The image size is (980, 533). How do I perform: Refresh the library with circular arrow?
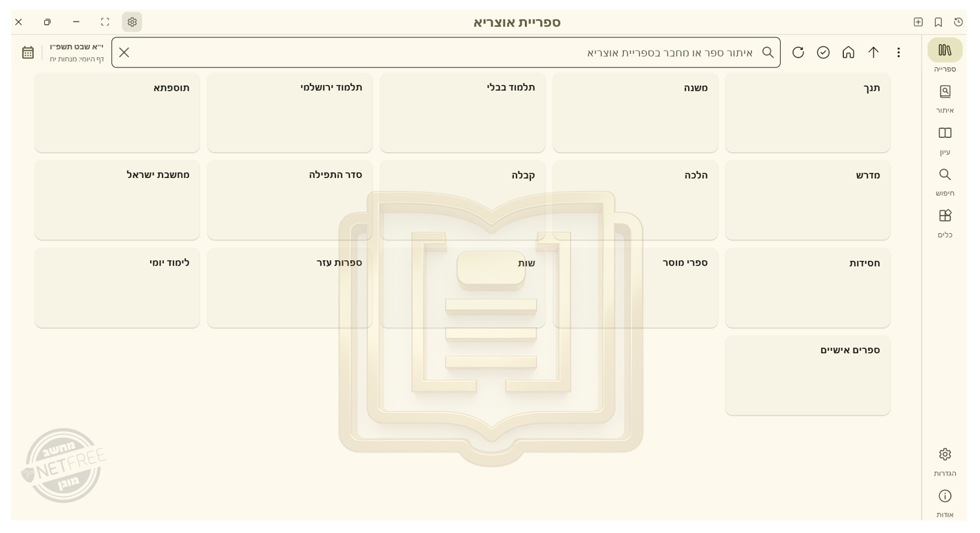pyautogui.click(x=798, y=53)
